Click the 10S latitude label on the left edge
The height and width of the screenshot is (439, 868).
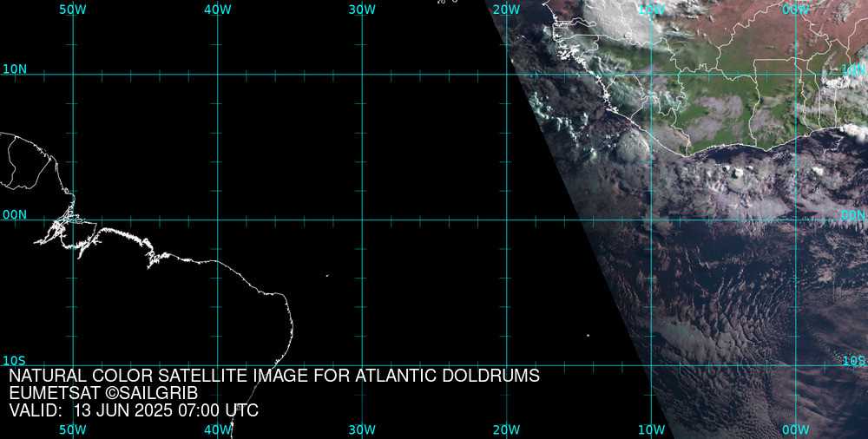pos(15,361)
